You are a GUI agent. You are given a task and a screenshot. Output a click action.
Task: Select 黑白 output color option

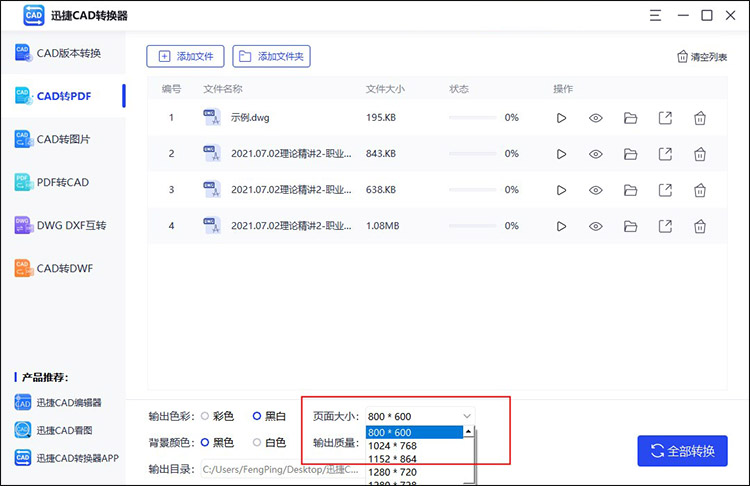(x=269, y=416)
